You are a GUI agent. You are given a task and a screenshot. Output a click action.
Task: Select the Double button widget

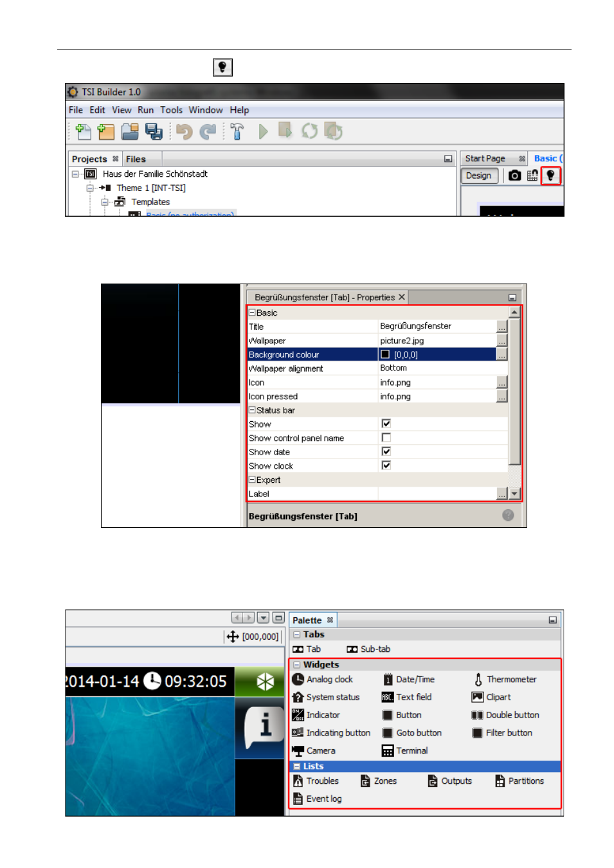505,715
